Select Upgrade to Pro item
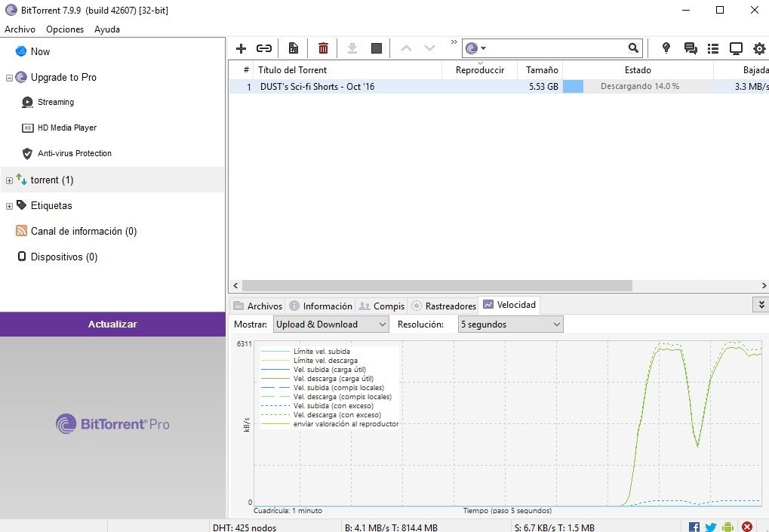 [x=63, y=78]
